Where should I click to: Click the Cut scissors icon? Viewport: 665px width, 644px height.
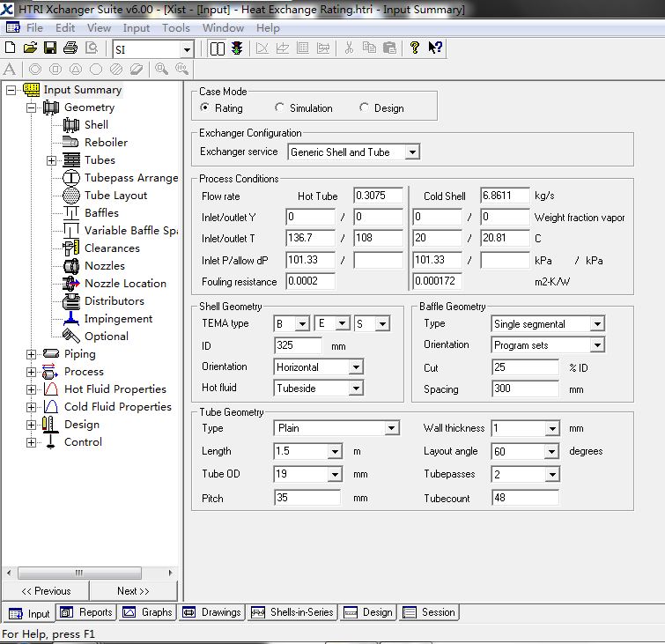point(349,48)
